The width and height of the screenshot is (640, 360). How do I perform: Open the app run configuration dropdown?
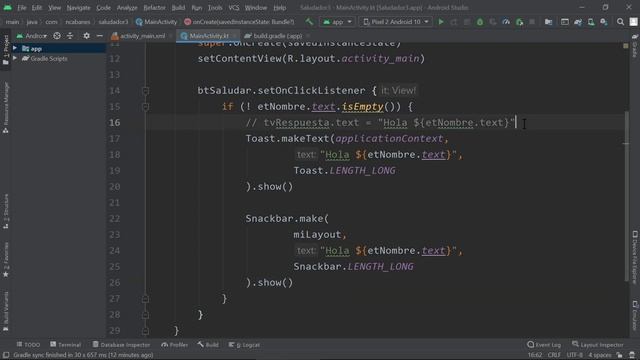(338, 22)
